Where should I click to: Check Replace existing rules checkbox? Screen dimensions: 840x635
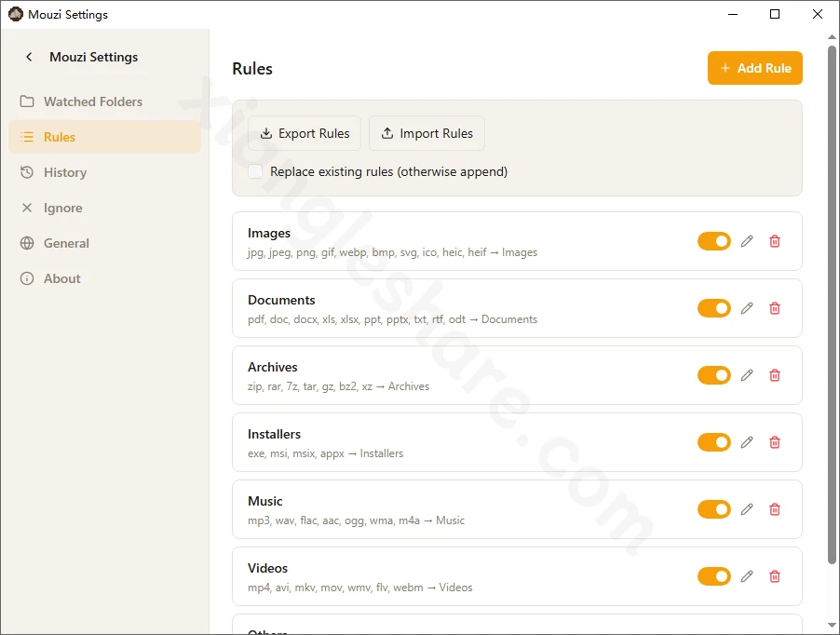[255, 171]
